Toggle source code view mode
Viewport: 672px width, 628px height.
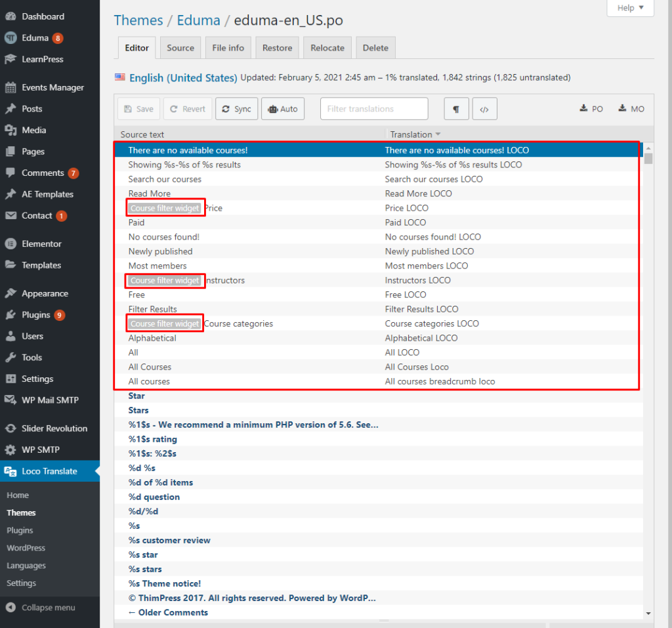tap(484, 108)
